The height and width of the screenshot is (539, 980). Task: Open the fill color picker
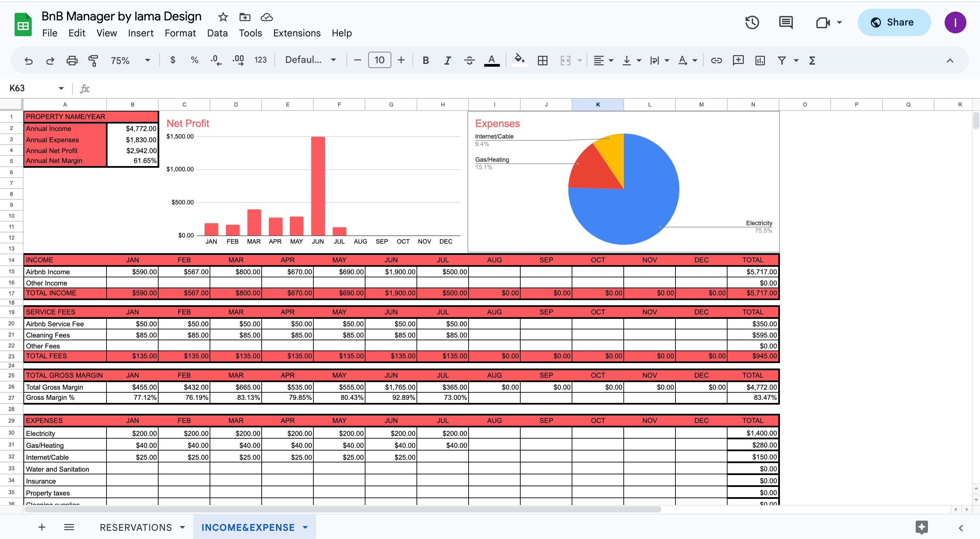pos(520,60)
